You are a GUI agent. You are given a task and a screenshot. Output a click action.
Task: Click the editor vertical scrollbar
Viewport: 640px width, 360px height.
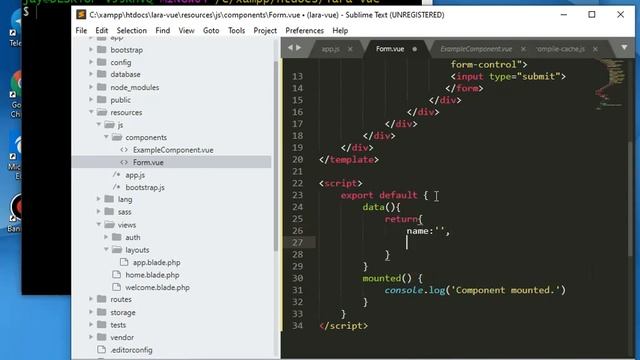point(631,198)
